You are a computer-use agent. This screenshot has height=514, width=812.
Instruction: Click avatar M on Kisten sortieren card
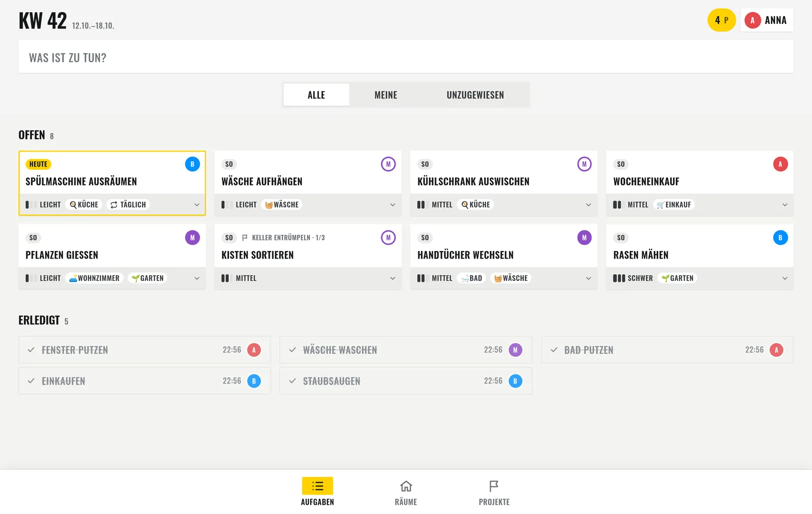[x=388, y=238]
